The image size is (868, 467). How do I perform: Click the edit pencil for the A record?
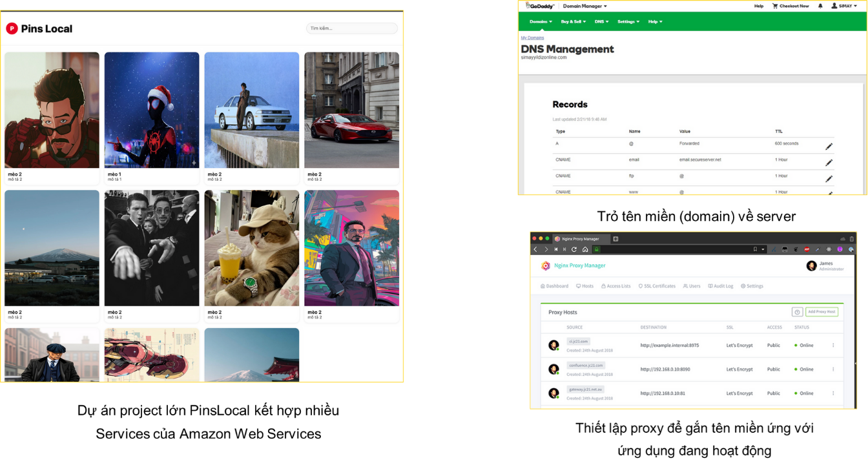click(x=829, y=147)
